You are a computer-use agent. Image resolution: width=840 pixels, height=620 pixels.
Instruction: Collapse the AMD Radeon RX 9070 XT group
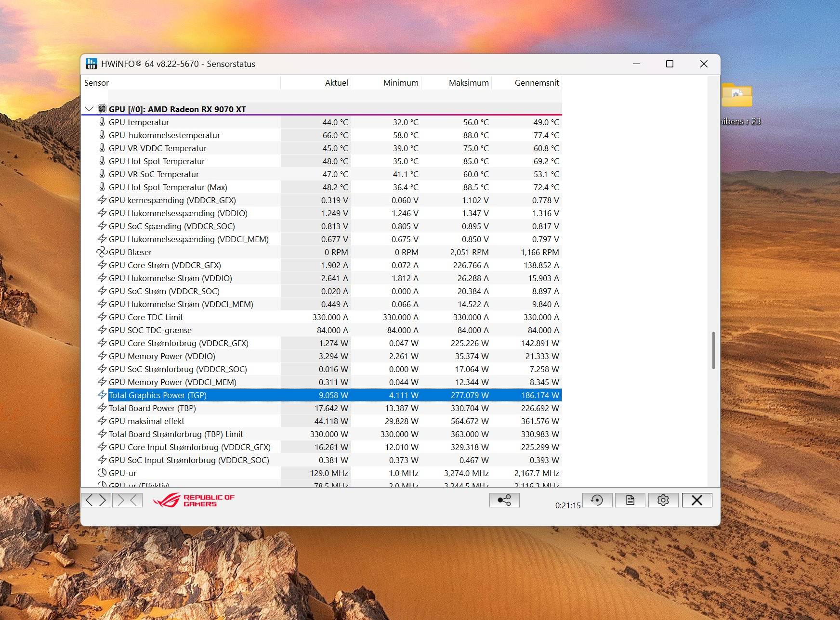pos(89,109)
